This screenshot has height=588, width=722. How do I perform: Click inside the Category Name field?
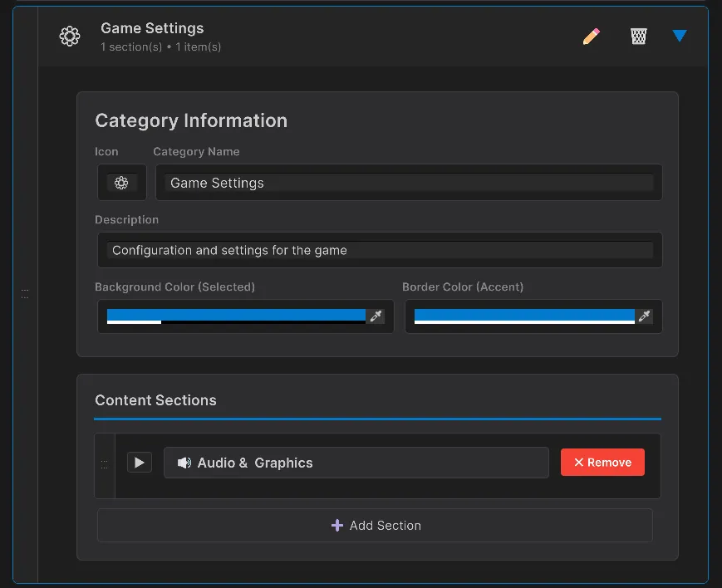pyautogui.click(x=409, y=183)
